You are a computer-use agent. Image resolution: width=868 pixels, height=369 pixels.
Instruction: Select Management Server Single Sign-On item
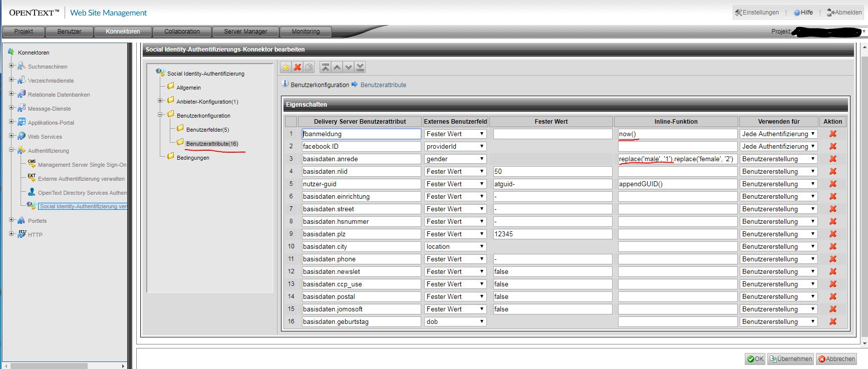[x=82, y=165]
